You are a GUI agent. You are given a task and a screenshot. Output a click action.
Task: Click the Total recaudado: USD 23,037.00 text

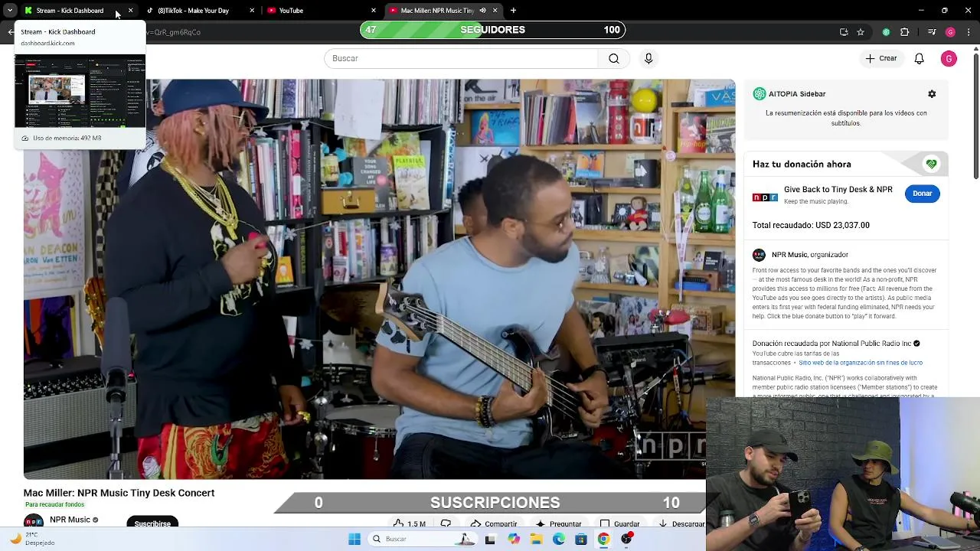pos(811,225)
